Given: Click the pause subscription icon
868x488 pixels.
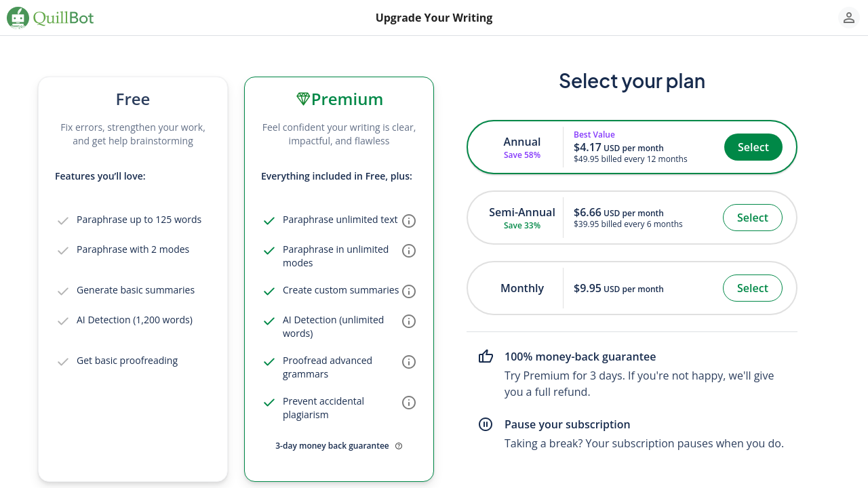Looking at the screenshot, I should coord(486,424).
